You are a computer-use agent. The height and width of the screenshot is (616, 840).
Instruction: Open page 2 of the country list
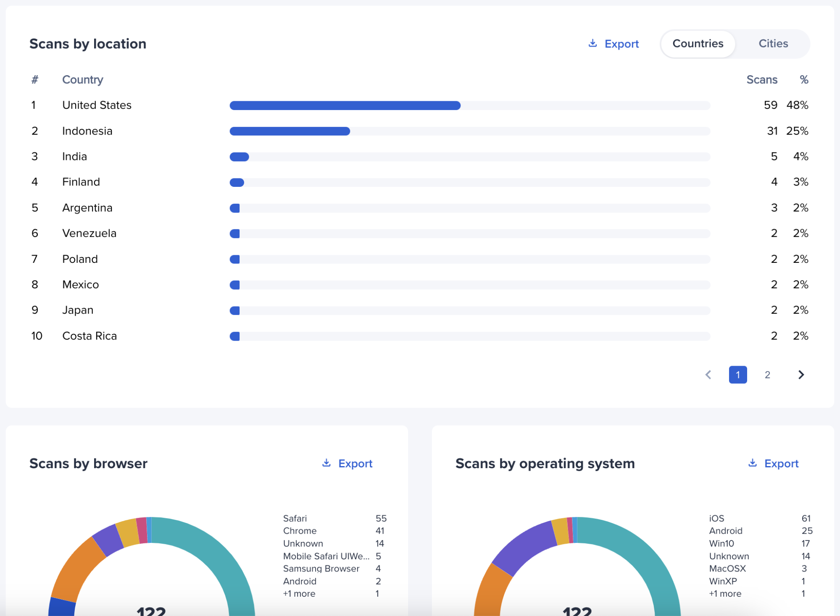coord(767,375)
